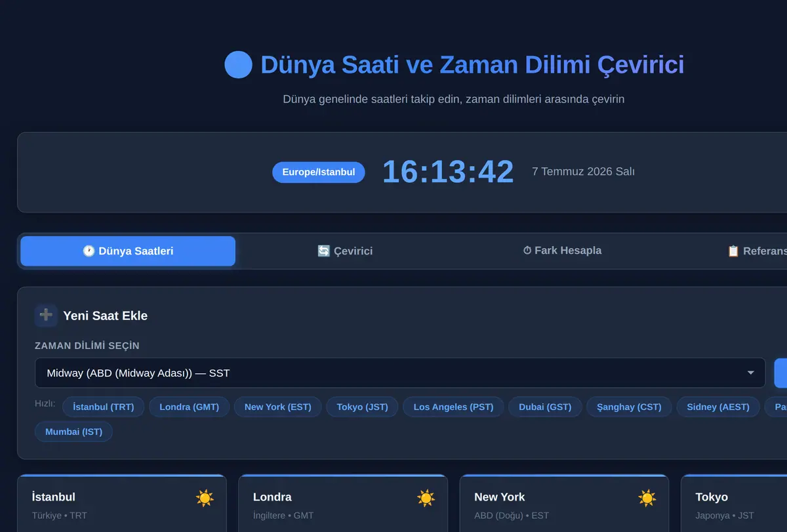Select the İstanbul (TRT) quick chip
787x532 pixels.
[104, 407]
